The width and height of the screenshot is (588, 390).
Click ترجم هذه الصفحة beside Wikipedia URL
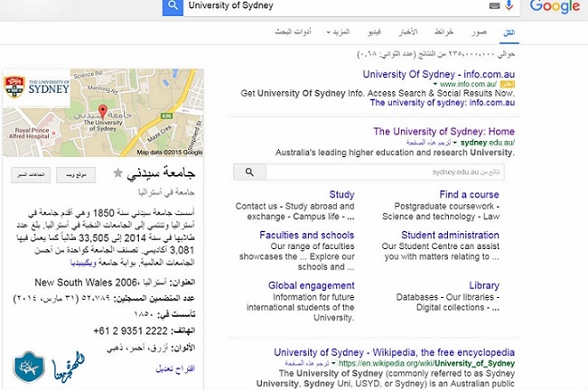[x=307, y=364]
